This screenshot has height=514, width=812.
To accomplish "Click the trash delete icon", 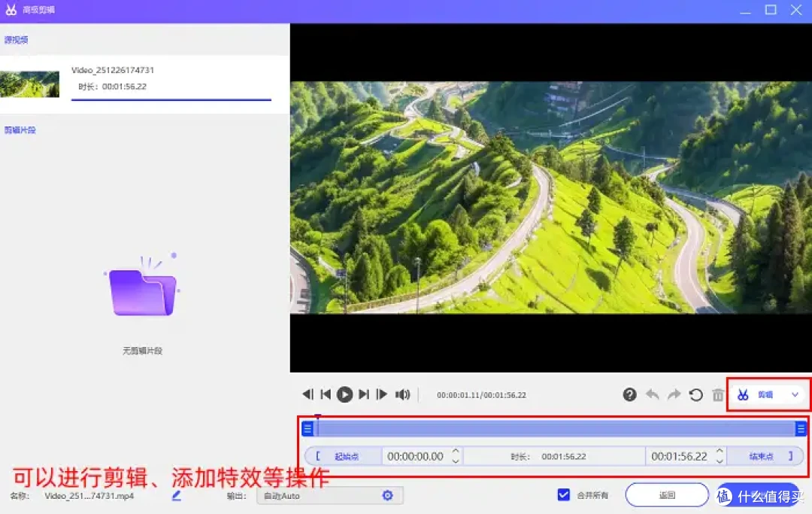I will pyautogui.click(x=718, y=395).
